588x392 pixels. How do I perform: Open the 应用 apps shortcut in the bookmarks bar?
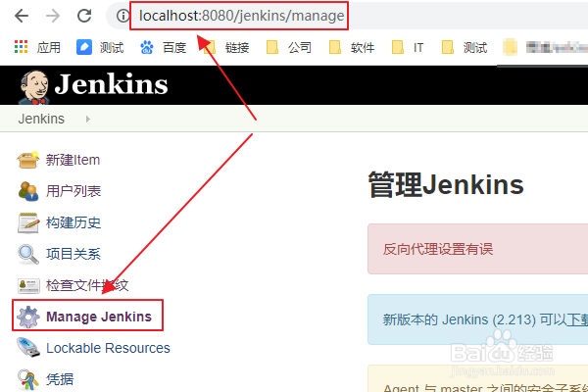pyautogui.click(x=37, y=48)
